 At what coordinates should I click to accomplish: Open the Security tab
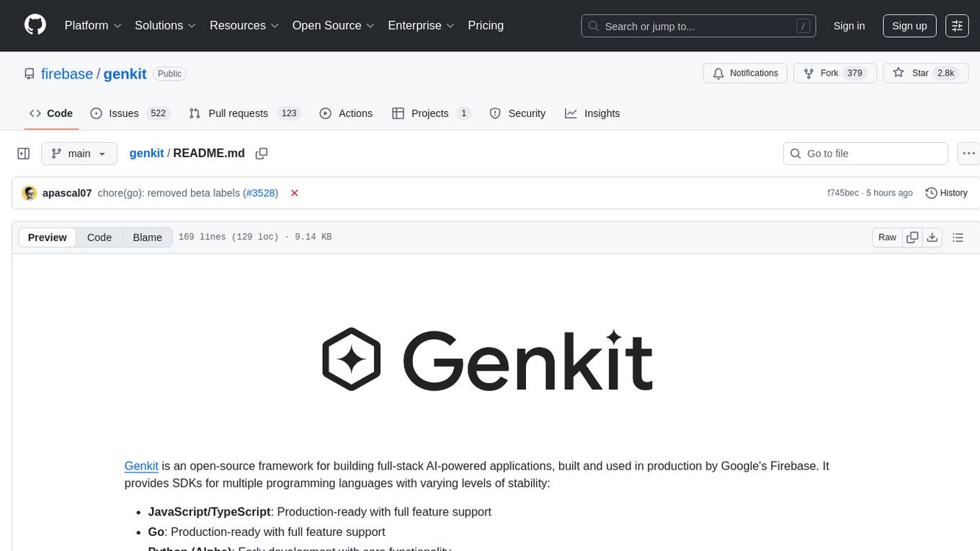click(x=517, y=113)
